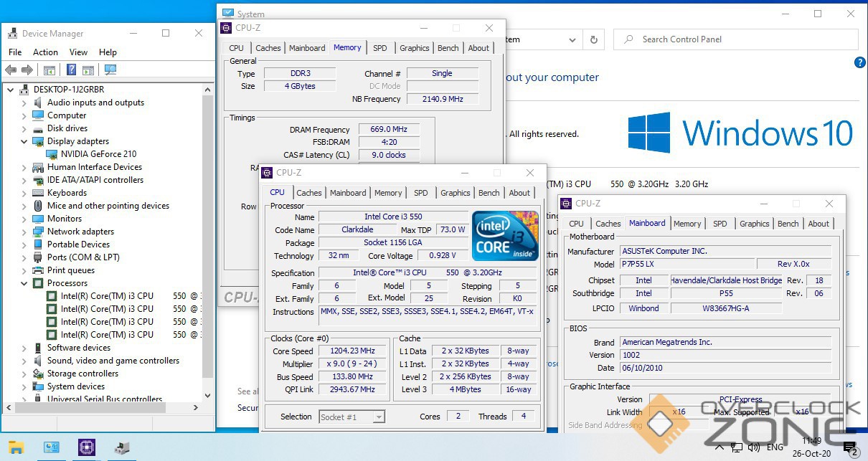Switch to the Caches tab in front CPU-Z

tap(309, 193)
